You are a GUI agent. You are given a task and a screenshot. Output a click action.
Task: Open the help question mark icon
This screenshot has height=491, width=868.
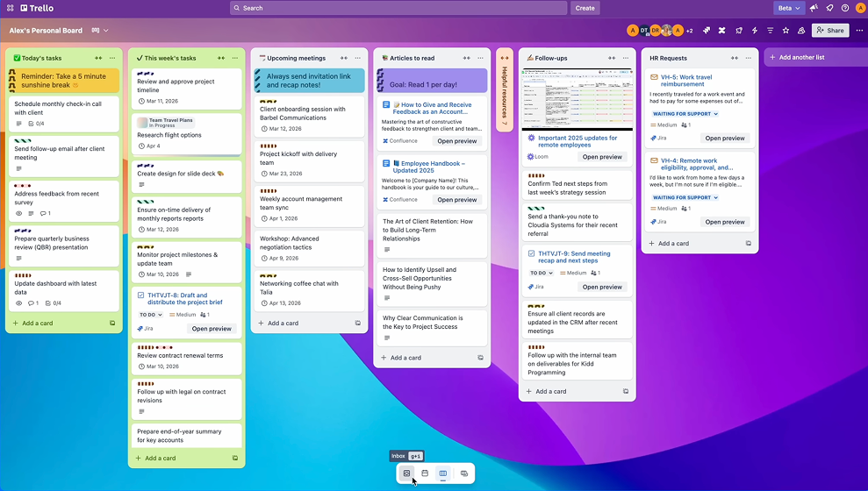[845, 8]
